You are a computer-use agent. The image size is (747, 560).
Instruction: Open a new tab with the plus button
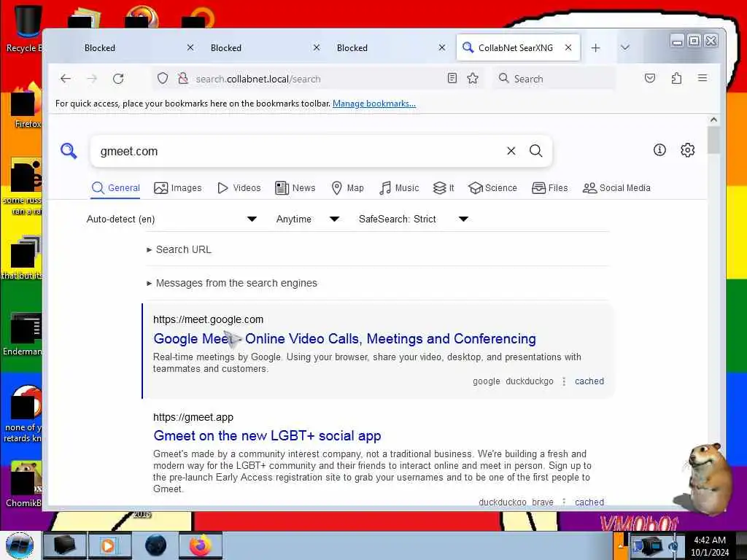[x=595, y=47]
